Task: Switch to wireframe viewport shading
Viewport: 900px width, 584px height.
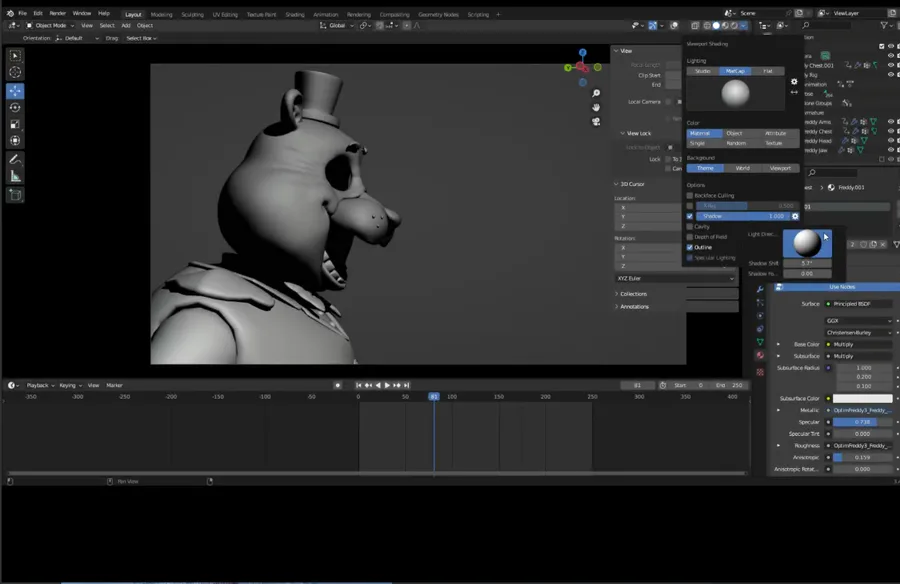Action: pyautogui.click(x=707, y=26)
